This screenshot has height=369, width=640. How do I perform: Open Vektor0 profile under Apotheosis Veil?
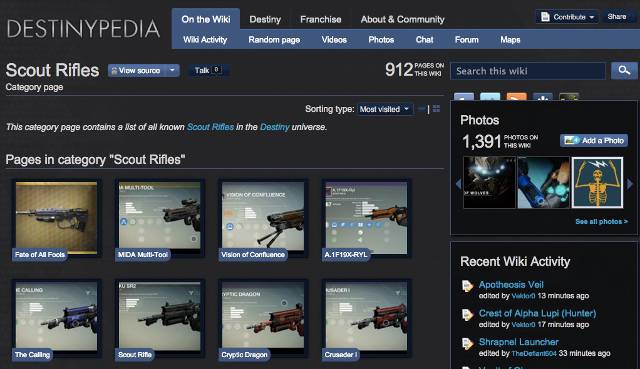(523, 296)
